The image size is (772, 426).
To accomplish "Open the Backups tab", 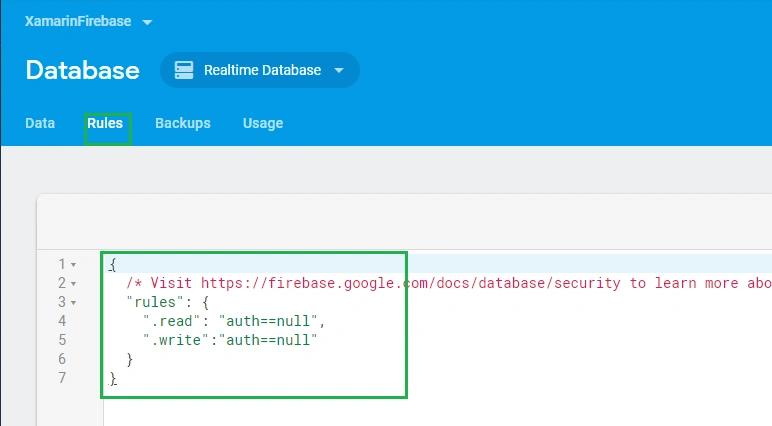I will point(183,123).
